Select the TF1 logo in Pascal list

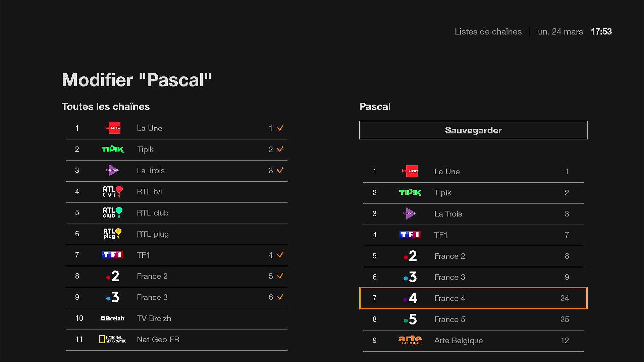[410, 235]
